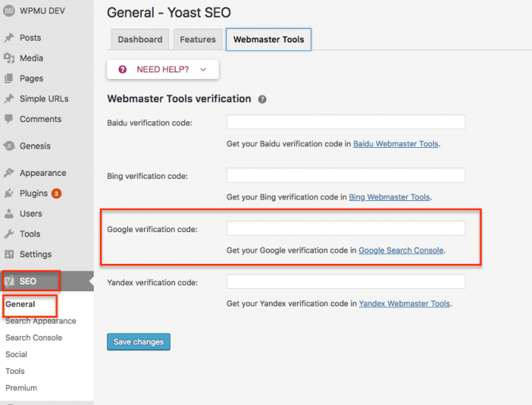Image resolution: width=532 pixels, height=405 pixels.
Task: Select the Webmaster Tools tab
Action: point(268,39)
